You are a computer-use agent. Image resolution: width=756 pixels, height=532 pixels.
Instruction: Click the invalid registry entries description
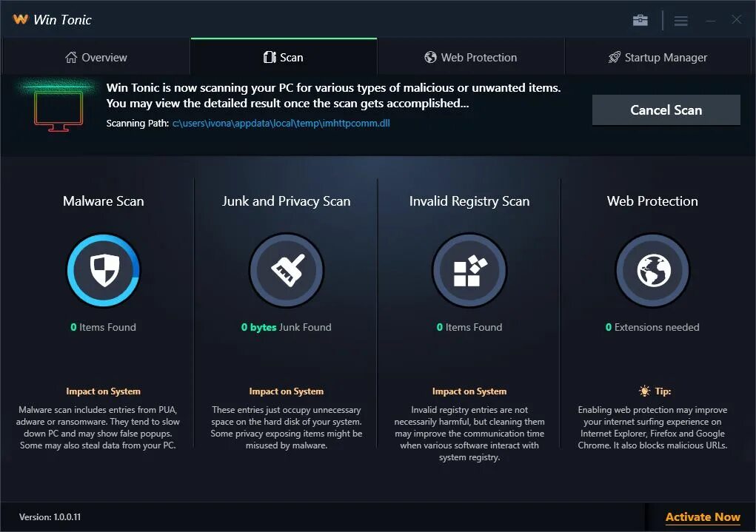point(469,433)
